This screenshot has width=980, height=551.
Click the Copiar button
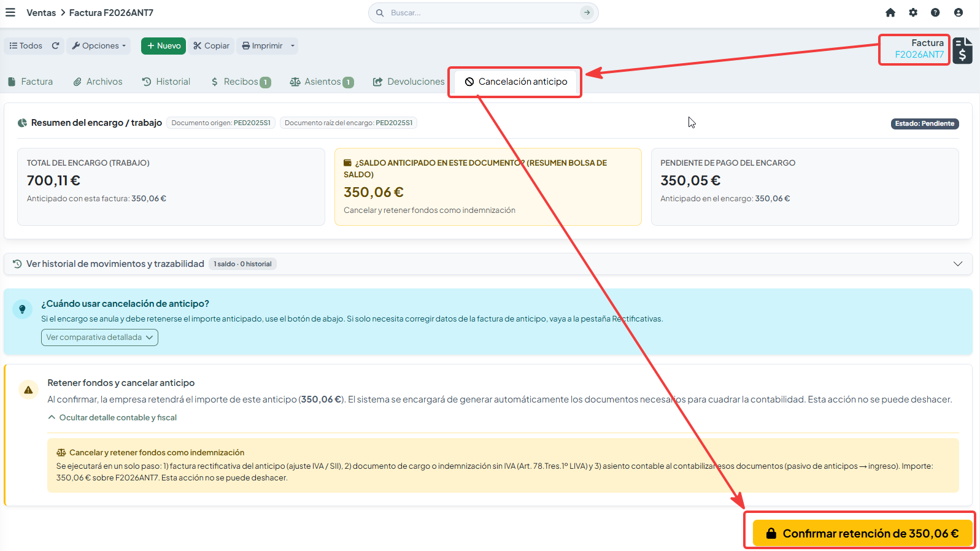tap(211, 45)
